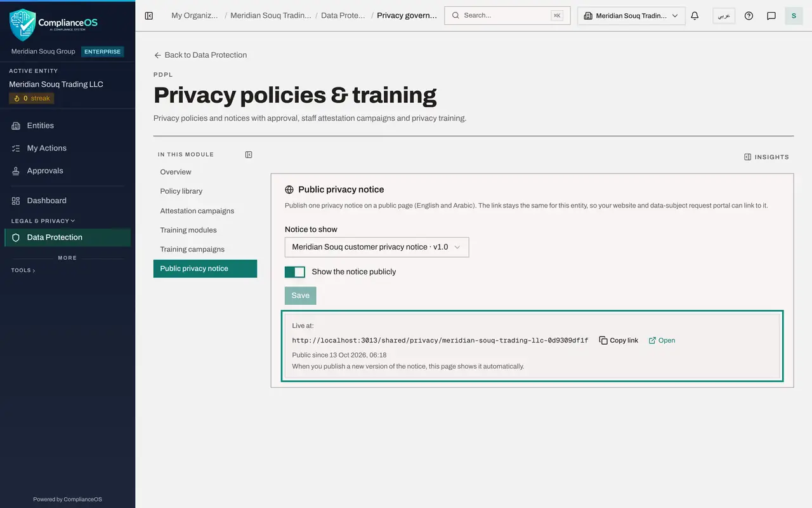Viewport: 812px width, 508px height.
Task: Collapse the main sidebar panel icon
Action: [x=149, y=16]
